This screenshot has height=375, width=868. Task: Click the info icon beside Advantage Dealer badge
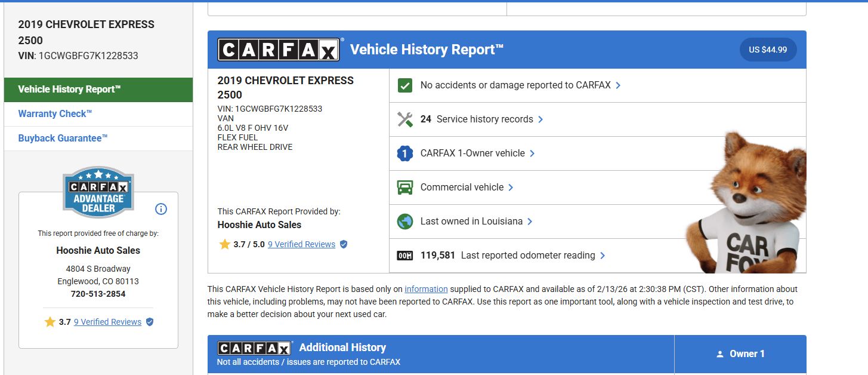coord(161,209)
